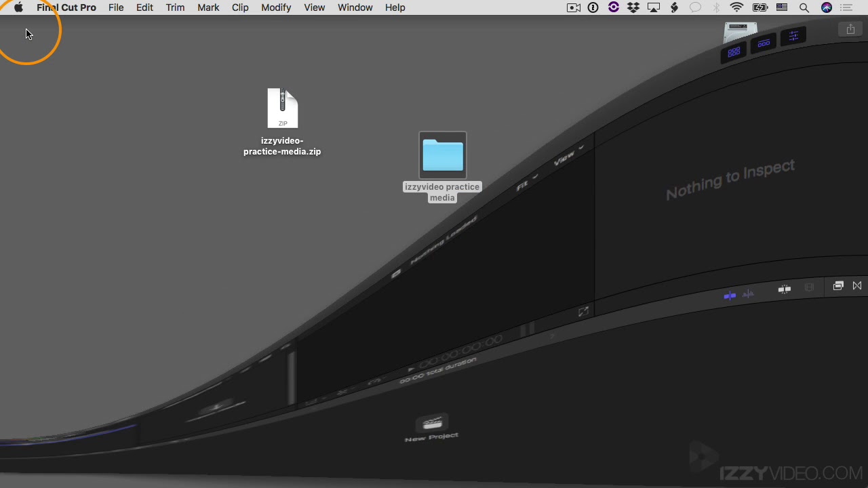This screenshot has height=488, width=868.
Task: Click the viewer fullscreen arrows icon
Action: (583, 312)
